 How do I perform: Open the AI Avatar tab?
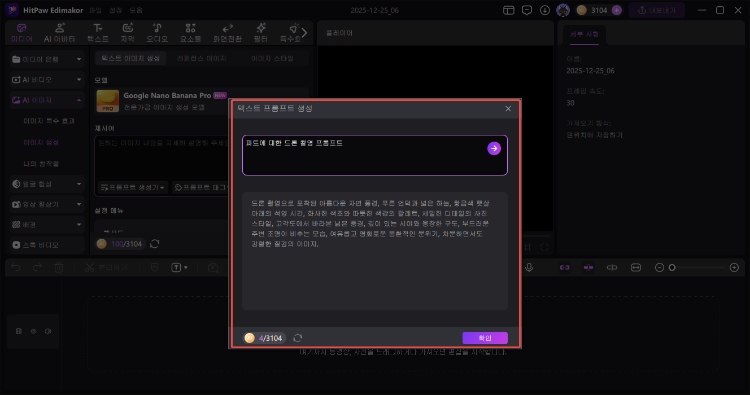click(x=60, y=33)
